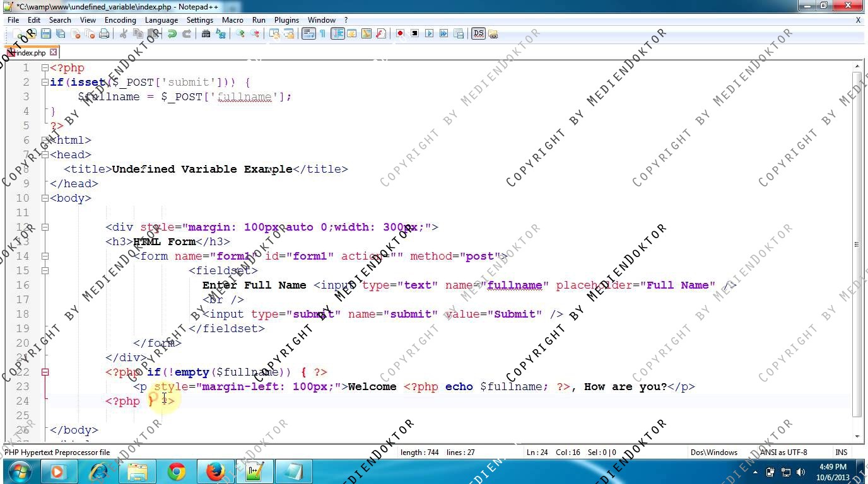Viewport: 868px width, 484px height.
Task: Open Firefox from the taskbar
Action: [x=215, y=471]
